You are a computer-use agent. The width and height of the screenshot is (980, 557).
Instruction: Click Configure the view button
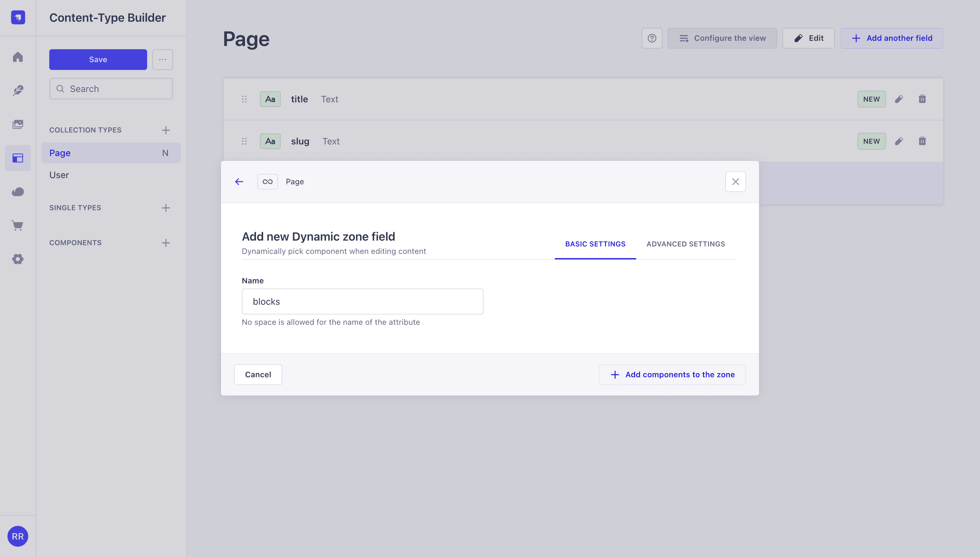(722, 38)
